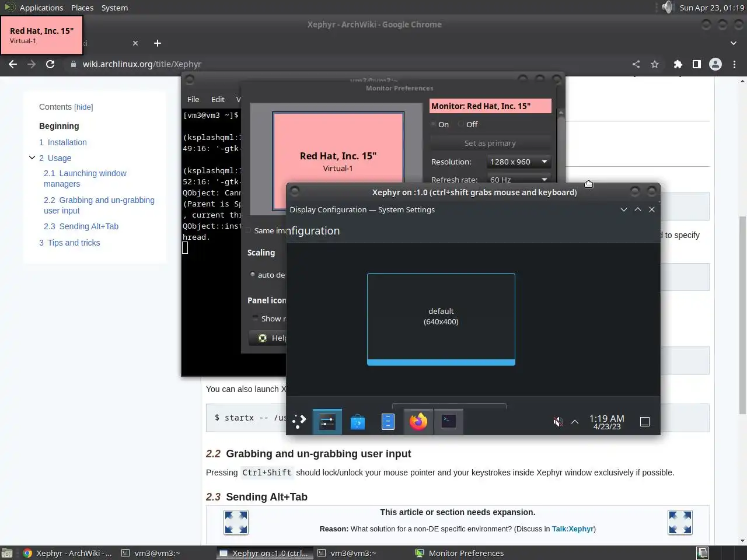
Task: Jump to Sending Alt+Tab contents link
Action: (x=81, y=226)
